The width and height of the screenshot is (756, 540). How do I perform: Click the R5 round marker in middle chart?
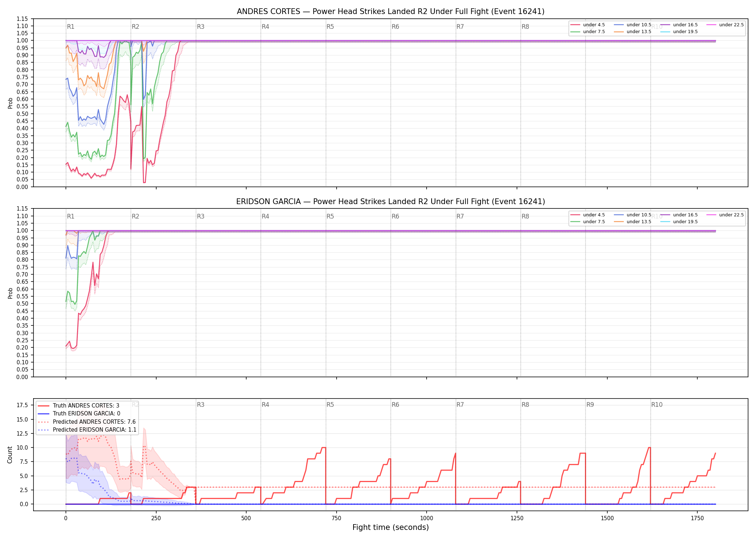pyautogui.click(x=330, y=216)
